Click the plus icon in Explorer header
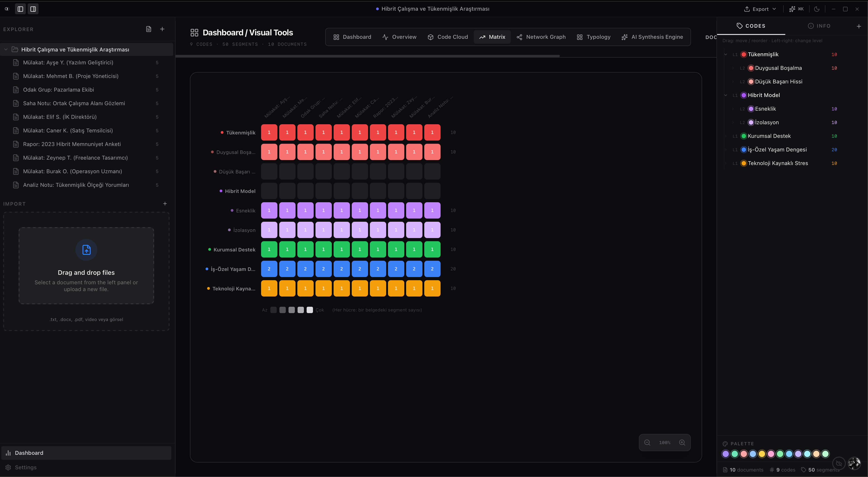This screenshot has width=868, height=477. [x=162, y=29]
